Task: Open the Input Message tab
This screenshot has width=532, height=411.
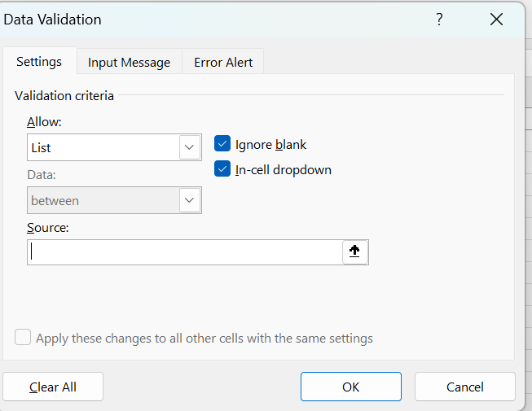Action: pos(129,63)
